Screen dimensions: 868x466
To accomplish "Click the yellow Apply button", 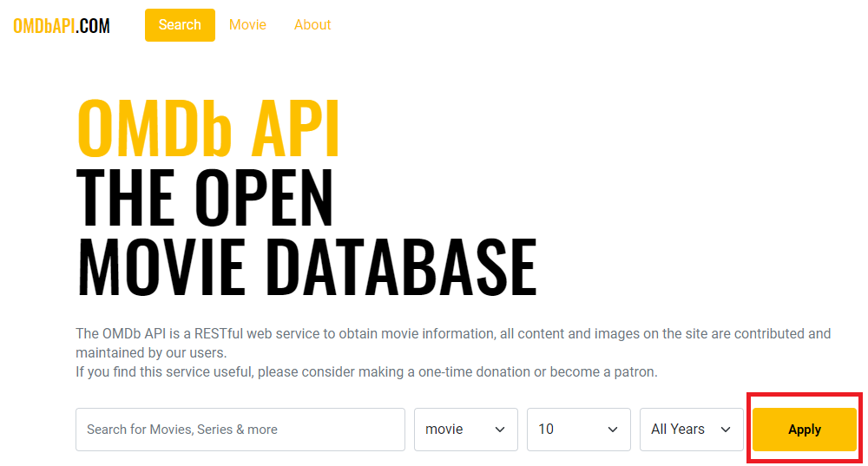I will point(805,430).
